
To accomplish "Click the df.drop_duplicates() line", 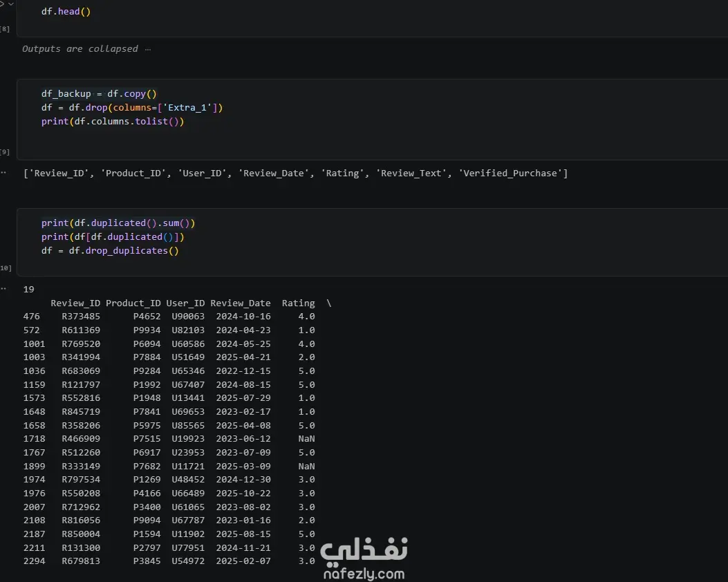I will pos(109,251).
